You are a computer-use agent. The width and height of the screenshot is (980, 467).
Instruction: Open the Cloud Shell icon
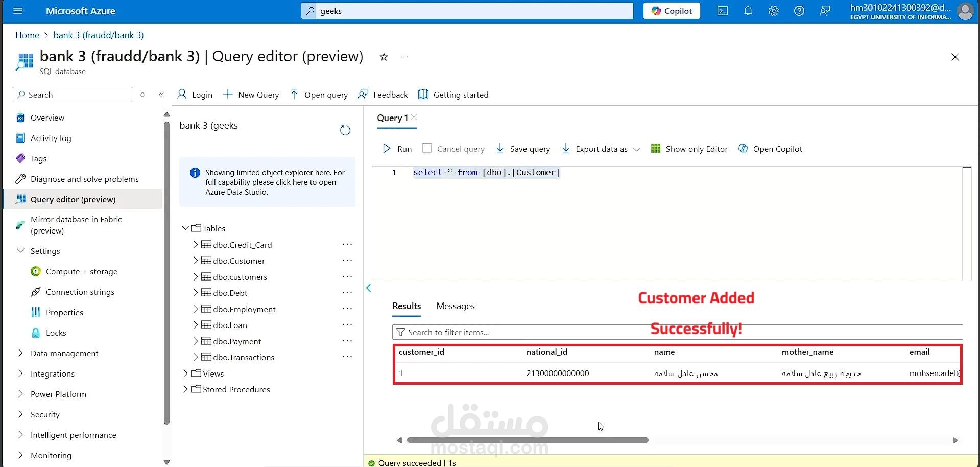723,11
